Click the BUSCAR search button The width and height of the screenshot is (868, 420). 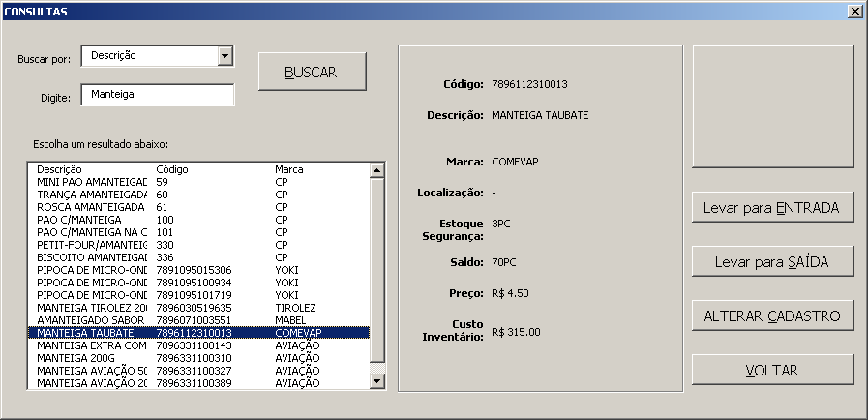click(311, 73)
